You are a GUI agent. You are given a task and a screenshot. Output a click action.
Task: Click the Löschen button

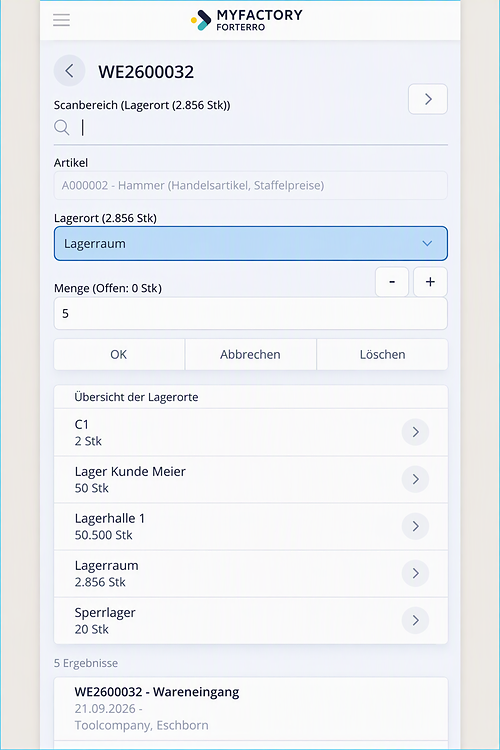pos(382,354)
